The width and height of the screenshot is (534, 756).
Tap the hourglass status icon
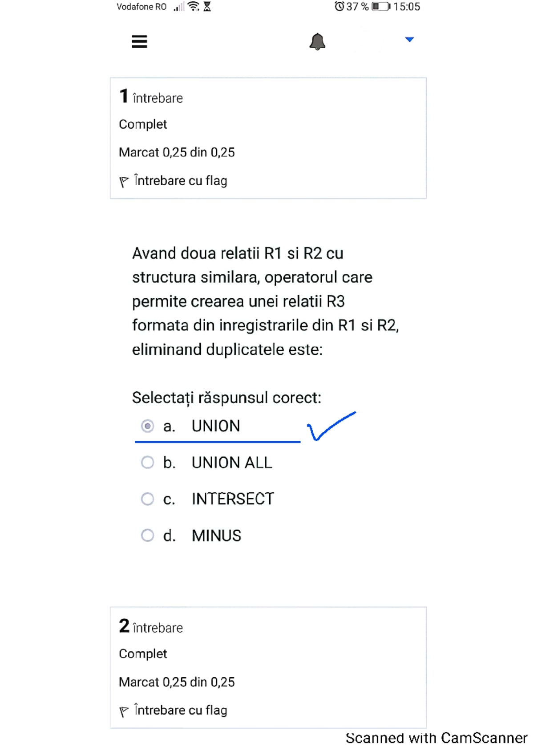207,6
